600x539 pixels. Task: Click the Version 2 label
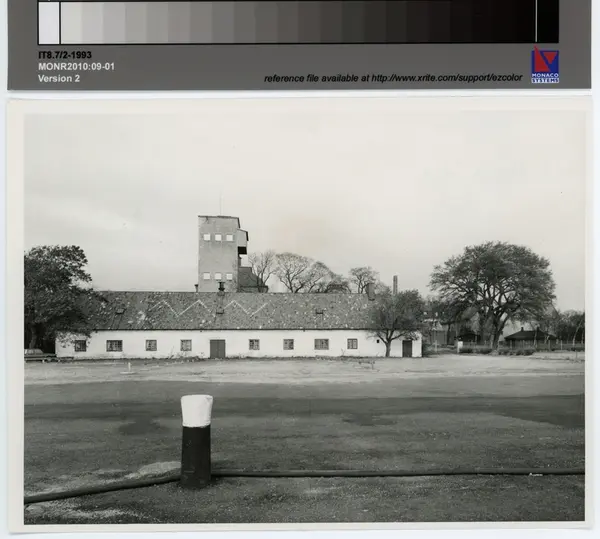tap(59, 79)
